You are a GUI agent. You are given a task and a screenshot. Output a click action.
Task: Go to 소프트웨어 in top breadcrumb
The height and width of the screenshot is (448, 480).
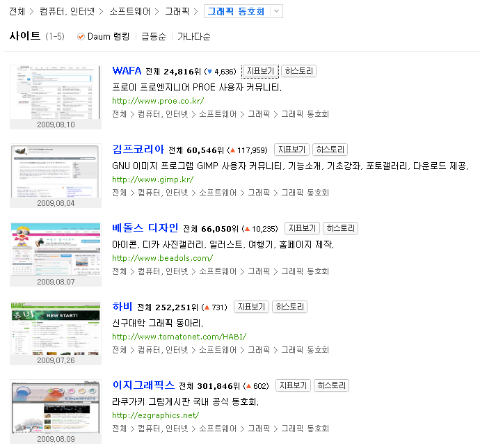click(x=130, y=11)
